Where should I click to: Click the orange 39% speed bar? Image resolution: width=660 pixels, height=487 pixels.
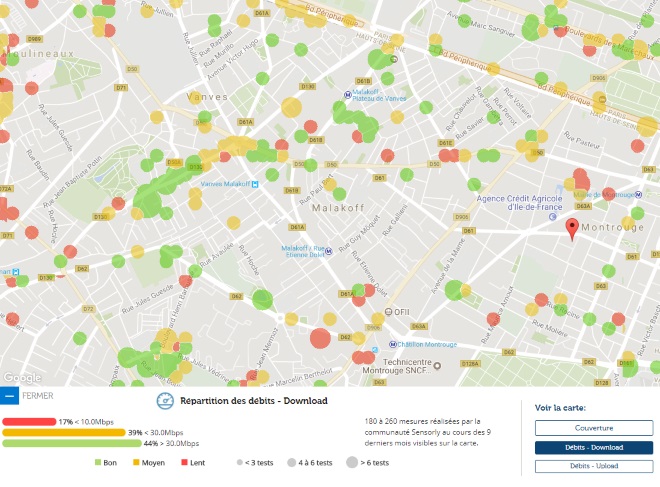point(64,432)
